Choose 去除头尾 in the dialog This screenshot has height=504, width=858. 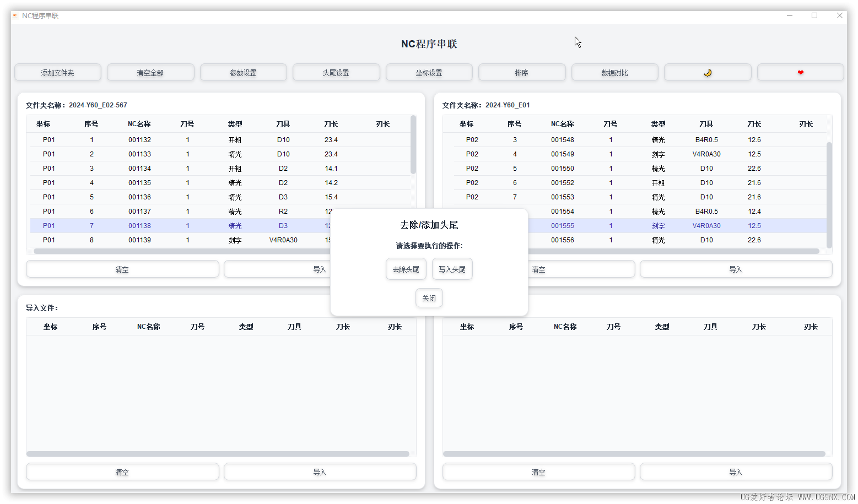click(406, 269)
